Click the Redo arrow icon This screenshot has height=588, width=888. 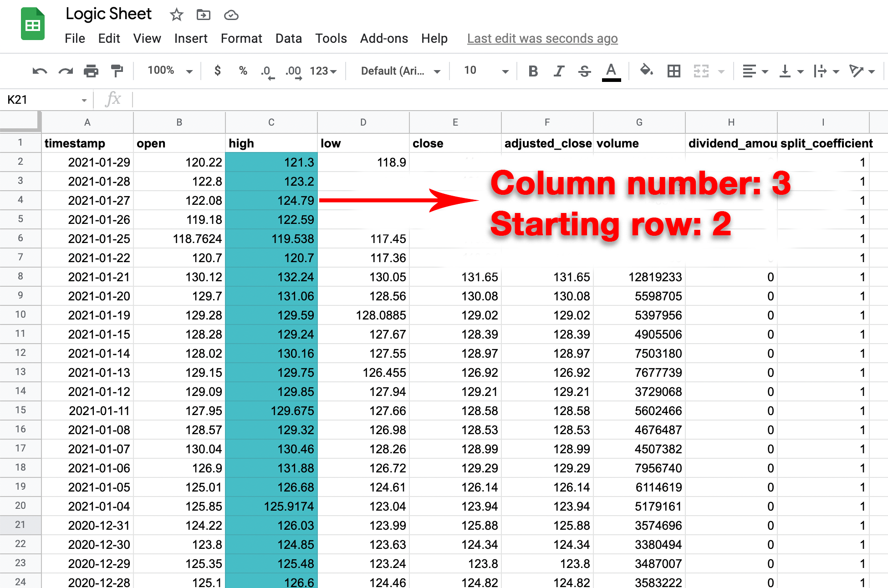click(66, 71)
